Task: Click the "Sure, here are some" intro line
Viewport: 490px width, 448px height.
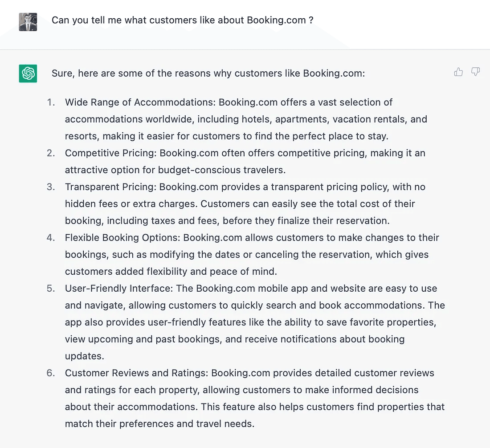Action: (x=208, y=73)
